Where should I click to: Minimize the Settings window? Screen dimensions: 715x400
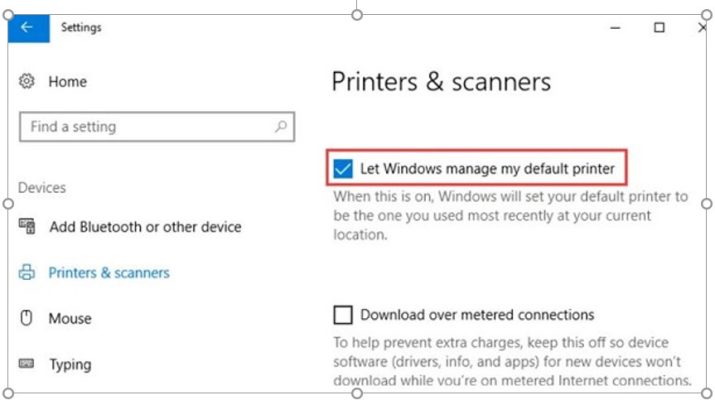pyautogui.click(x=615, y=28)
